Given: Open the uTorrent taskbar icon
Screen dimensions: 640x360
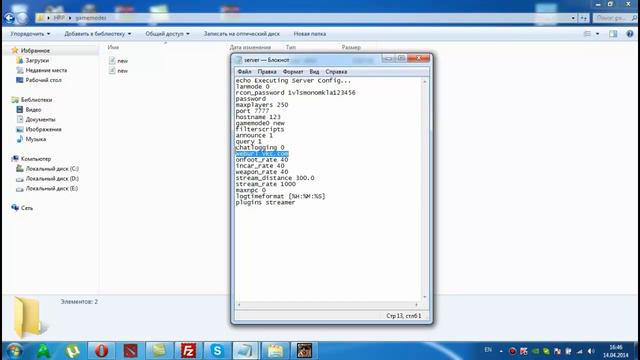Looking at the screenshot, I should click(72, 351).
